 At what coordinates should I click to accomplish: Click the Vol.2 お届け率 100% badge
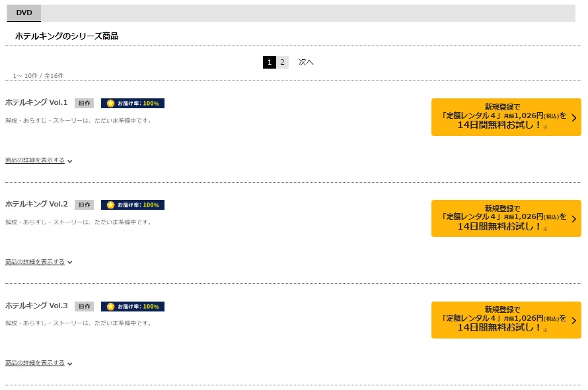click(x=133, y=205)
